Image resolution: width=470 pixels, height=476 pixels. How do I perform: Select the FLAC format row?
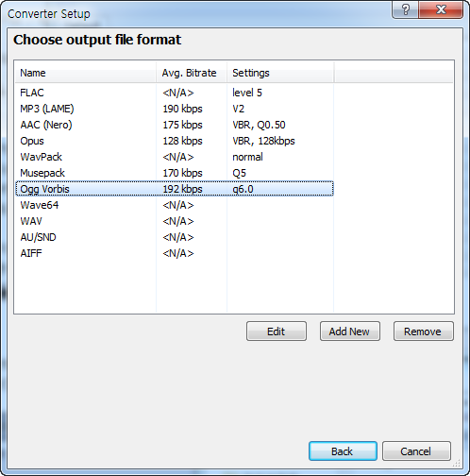tap(175, 93)
